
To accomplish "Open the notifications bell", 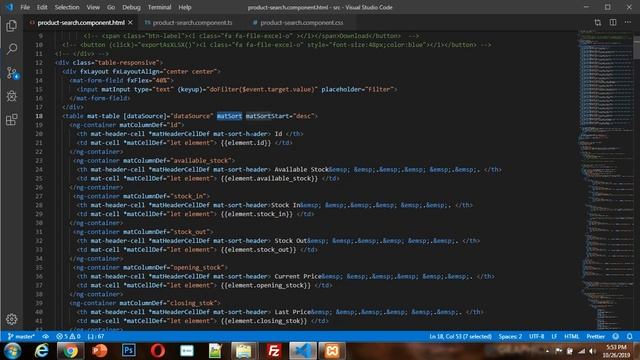I will coord(629,337).
